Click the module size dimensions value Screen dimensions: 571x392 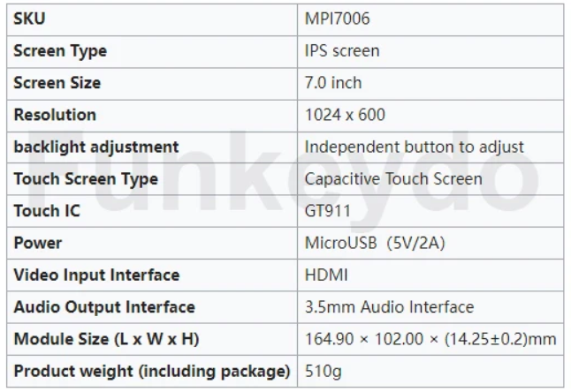[x=430, y=339]
